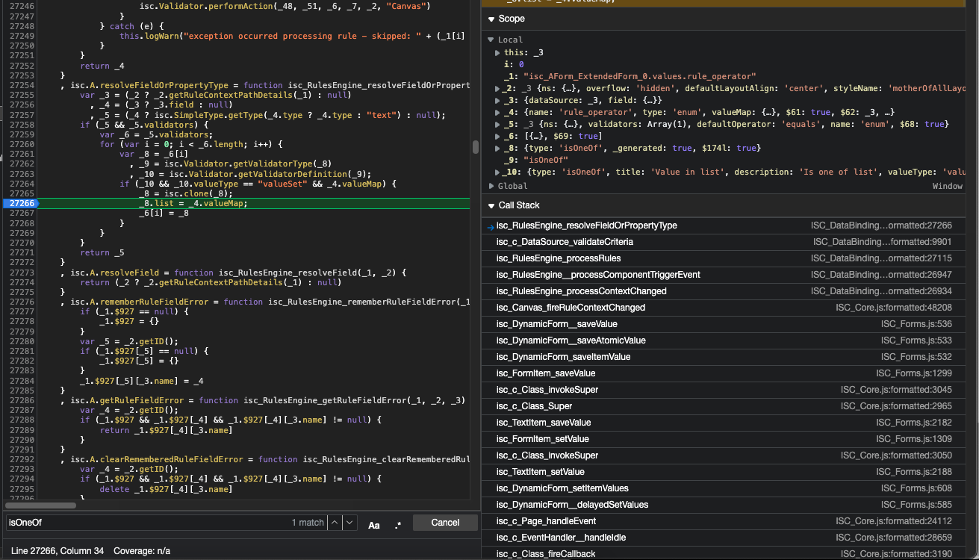Toggle regular expression search option
Screen dimensions: 979x560
click(x=398, y=524)
